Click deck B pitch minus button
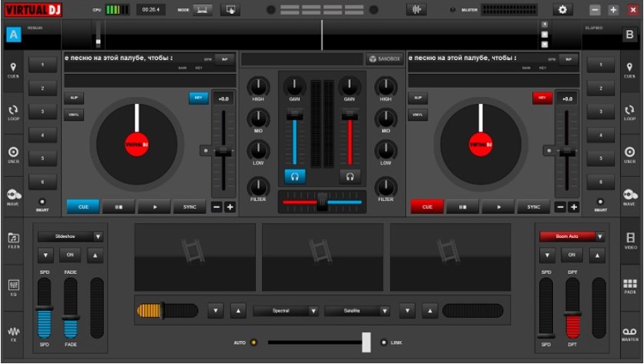Screen dimensions: 644x364 (560, 207)
